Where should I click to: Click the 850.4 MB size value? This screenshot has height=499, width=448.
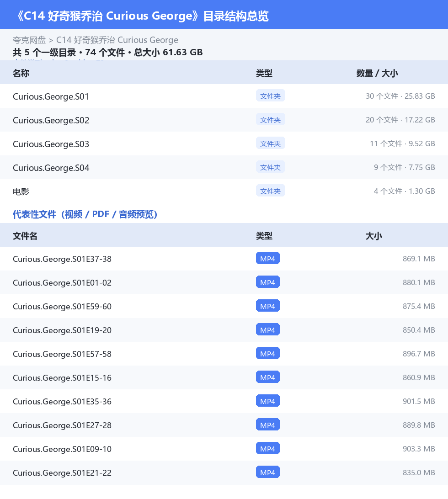tap(419, 330)
